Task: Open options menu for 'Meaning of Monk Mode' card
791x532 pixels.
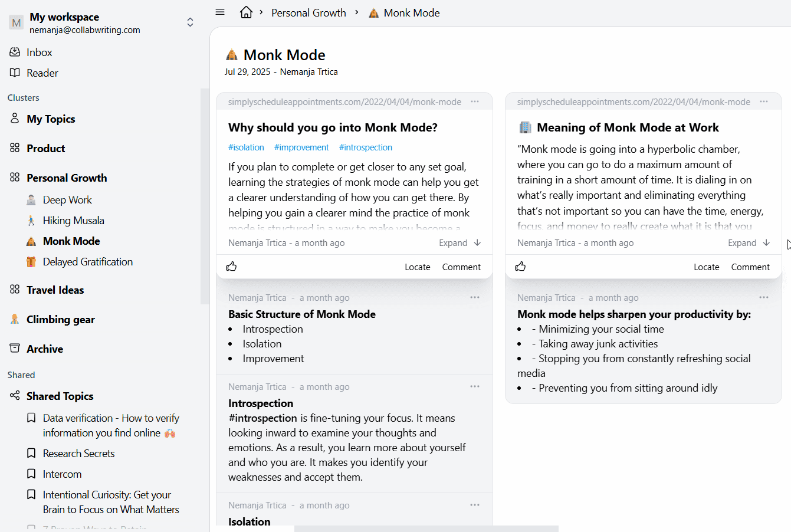Action: 764,101
